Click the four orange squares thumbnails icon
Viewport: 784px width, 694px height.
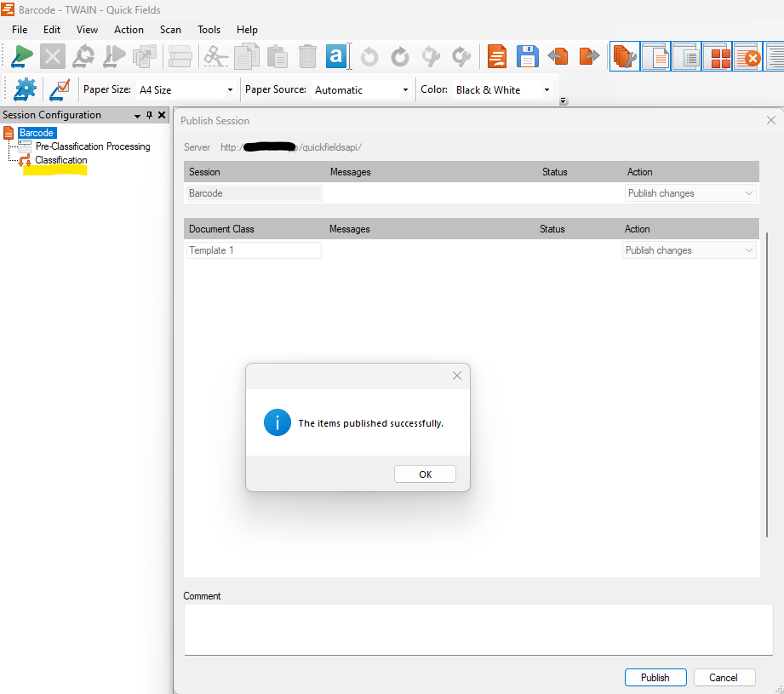[720, 57]
